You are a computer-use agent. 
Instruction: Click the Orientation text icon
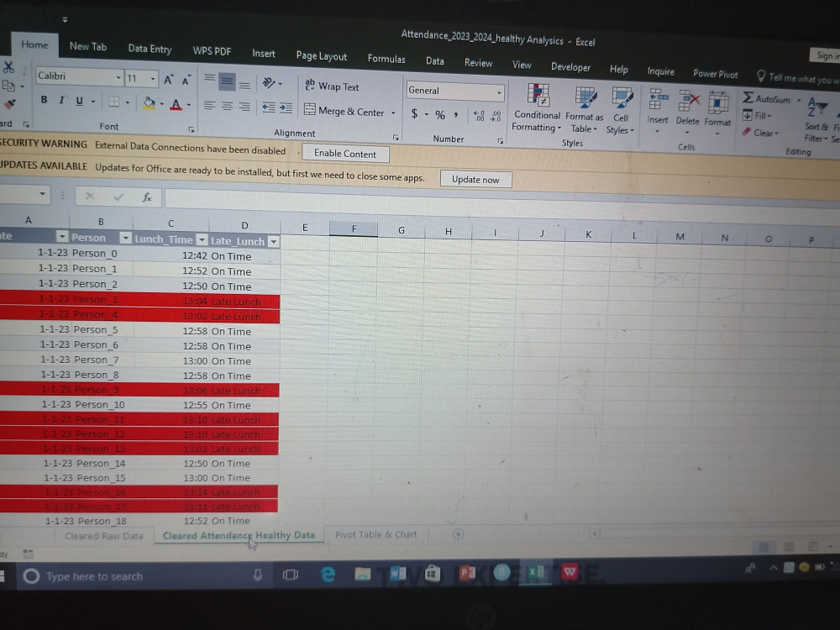269,82
